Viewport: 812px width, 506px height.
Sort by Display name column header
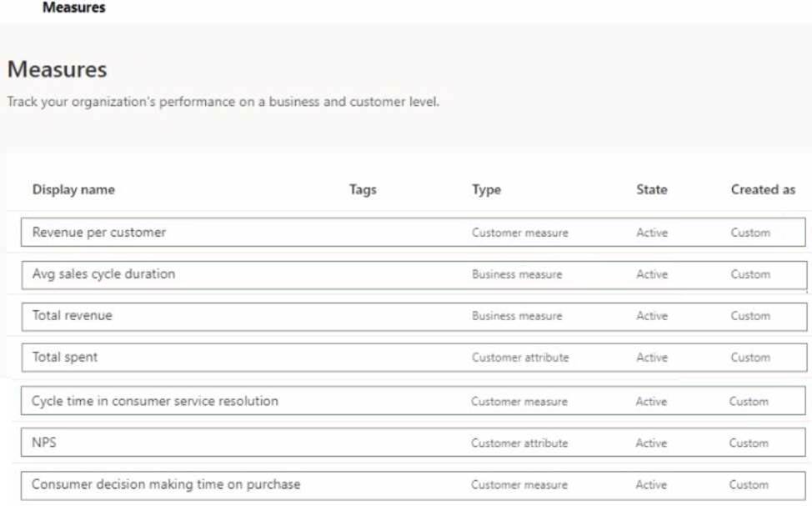click(73, 189)
